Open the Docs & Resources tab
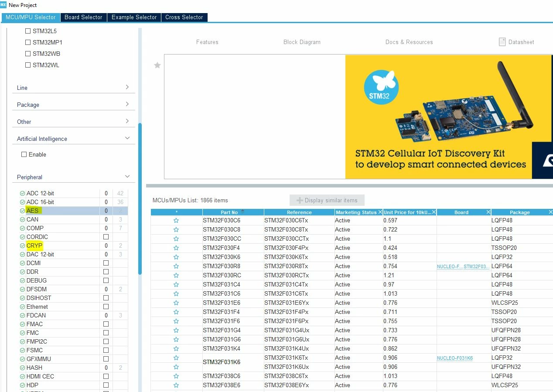 (409, 42)
